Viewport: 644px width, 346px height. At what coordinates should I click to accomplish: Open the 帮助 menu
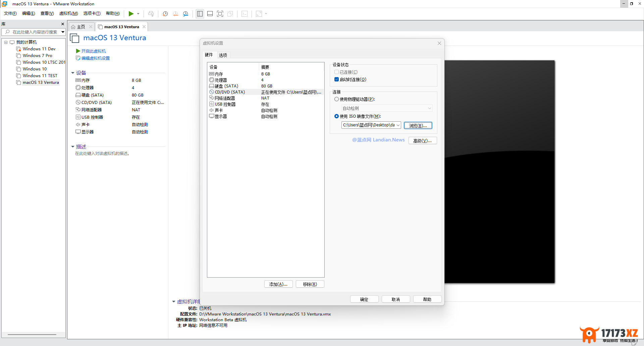113,13
